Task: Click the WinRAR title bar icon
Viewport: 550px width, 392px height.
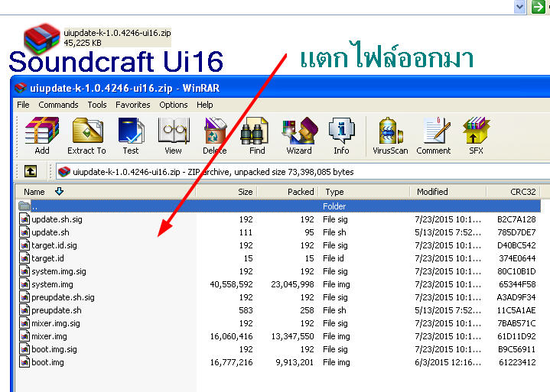Action: coord(21,88)
